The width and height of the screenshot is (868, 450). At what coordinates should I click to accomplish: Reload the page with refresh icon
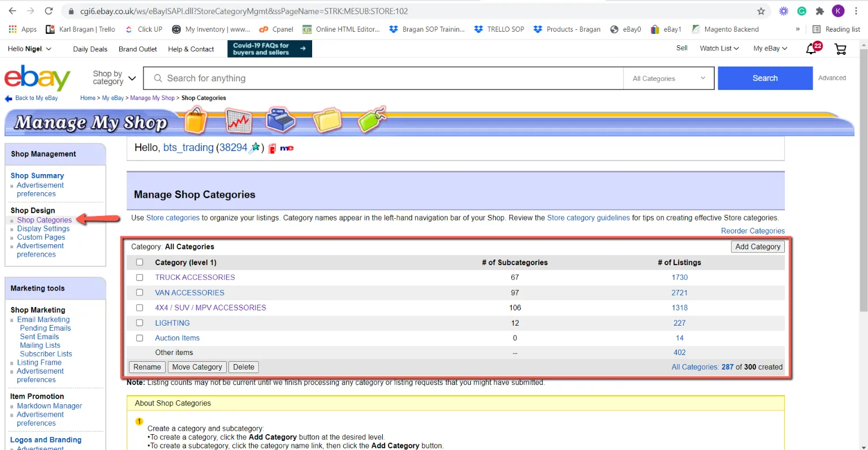coord(49,11)
